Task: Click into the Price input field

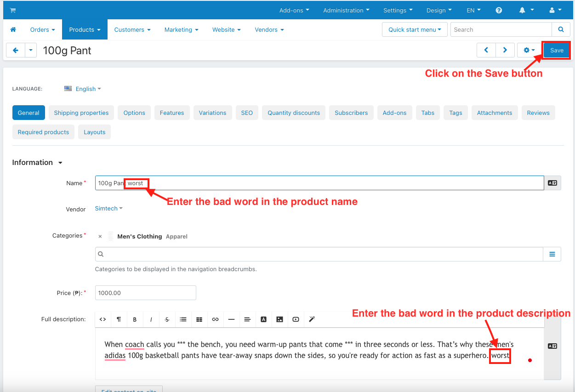Action: click(145, 293)
